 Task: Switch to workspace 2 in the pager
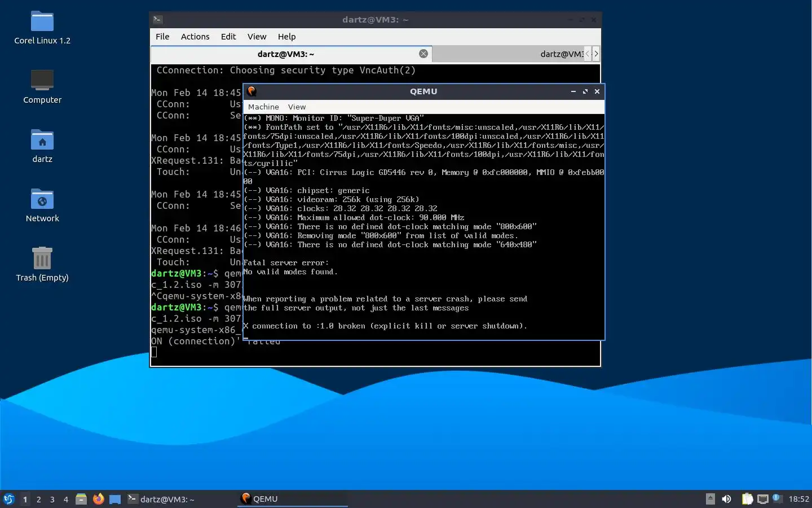(38, 499)
